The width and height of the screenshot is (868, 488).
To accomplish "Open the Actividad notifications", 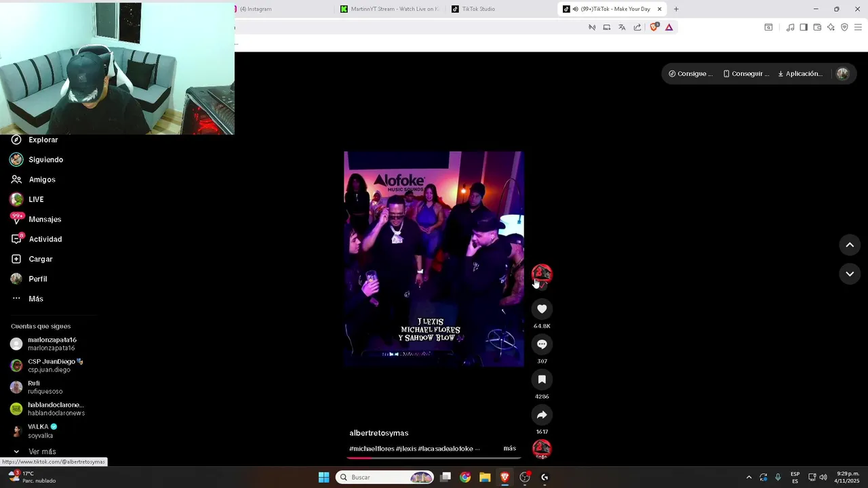I will pos(36,239).
